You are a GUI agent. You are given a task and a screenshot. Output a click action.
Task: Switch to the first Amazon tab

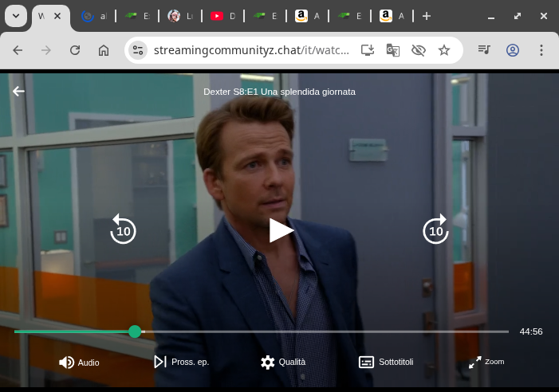pyautogui.click(x=307, y=16)
